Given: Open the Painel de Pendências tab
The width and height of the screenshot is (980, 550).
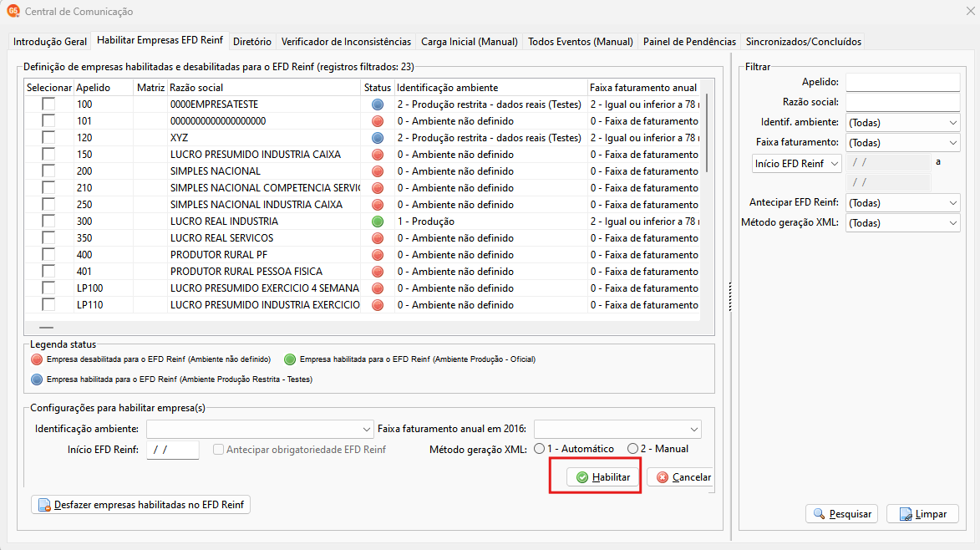Looking at the screenshot, I should click(689, 42).
